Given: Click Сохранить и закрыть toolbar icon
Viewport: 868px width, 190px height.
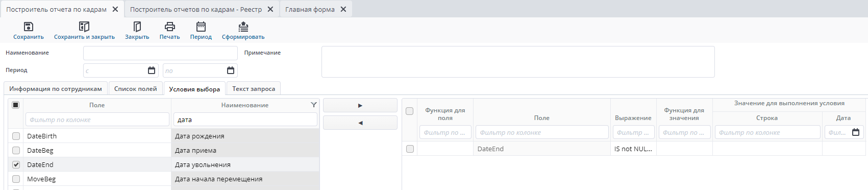Looking at the screenshot, I should point(84,27).
